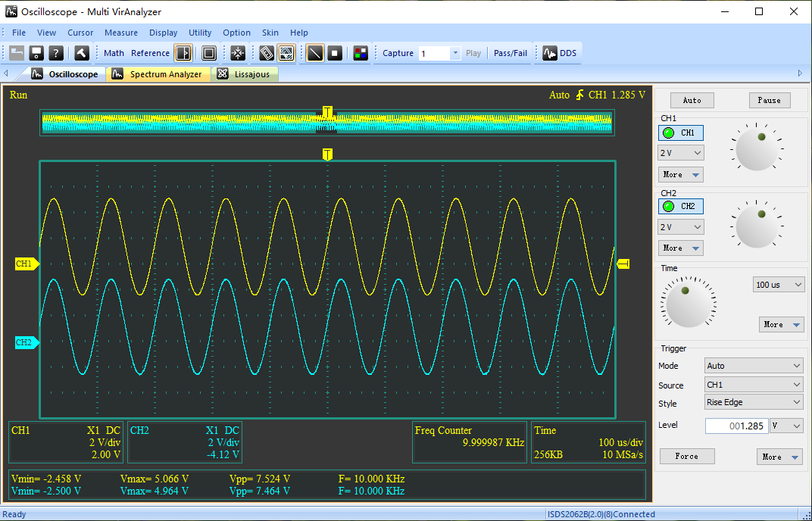Click the Oscilloscope tab waveform icon
This screenshot has width=812, height=521.
pos(37,74)
